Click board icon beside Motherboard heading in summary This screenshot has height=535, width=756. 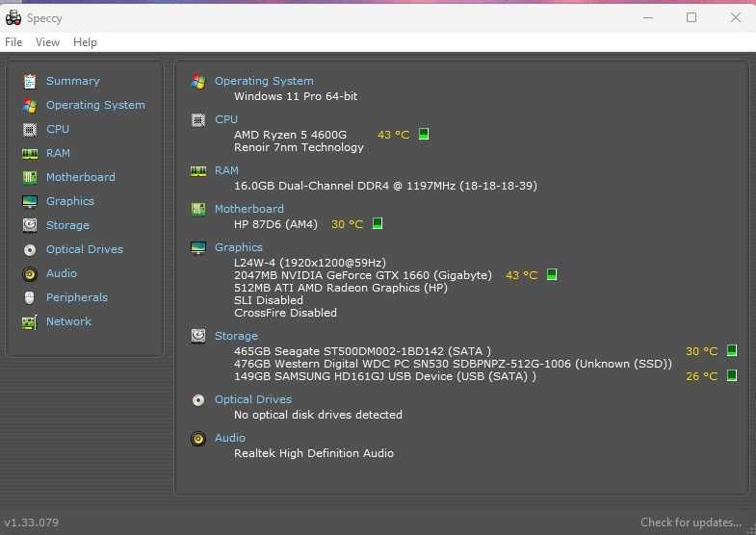[198, 210]
